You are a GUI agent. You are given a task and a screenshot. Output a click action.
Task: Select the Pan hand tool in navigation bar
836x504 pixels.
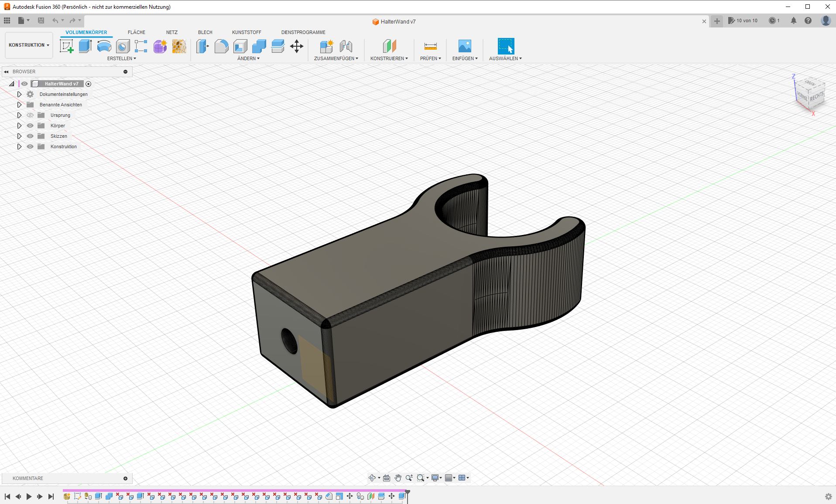pos(398,478)
